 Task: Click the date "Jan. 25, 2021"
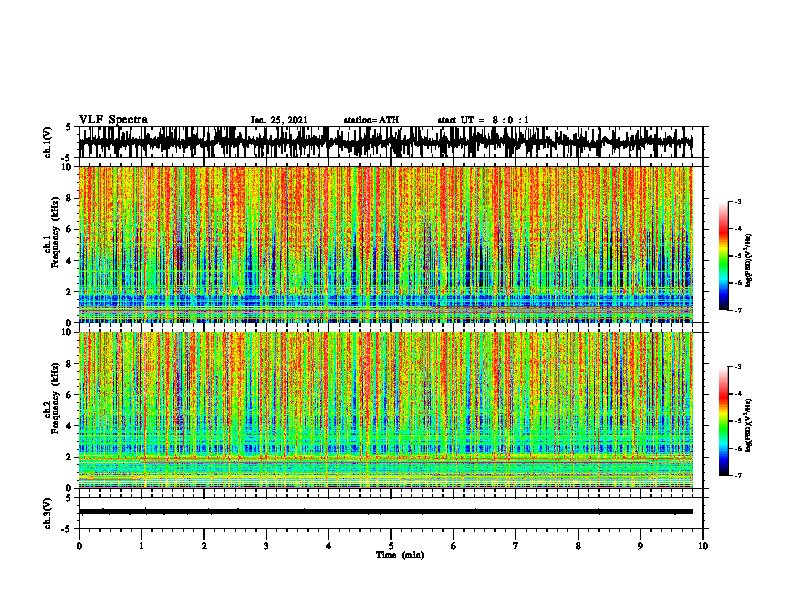279,120
